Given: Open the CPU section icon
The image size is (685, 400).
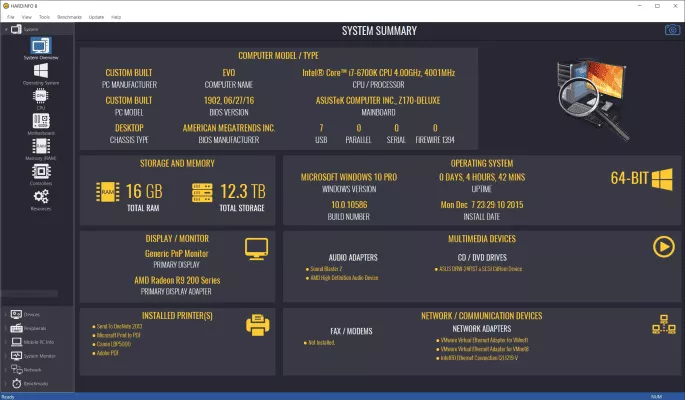Looking at the screenshot, I should tap(41, 97).
